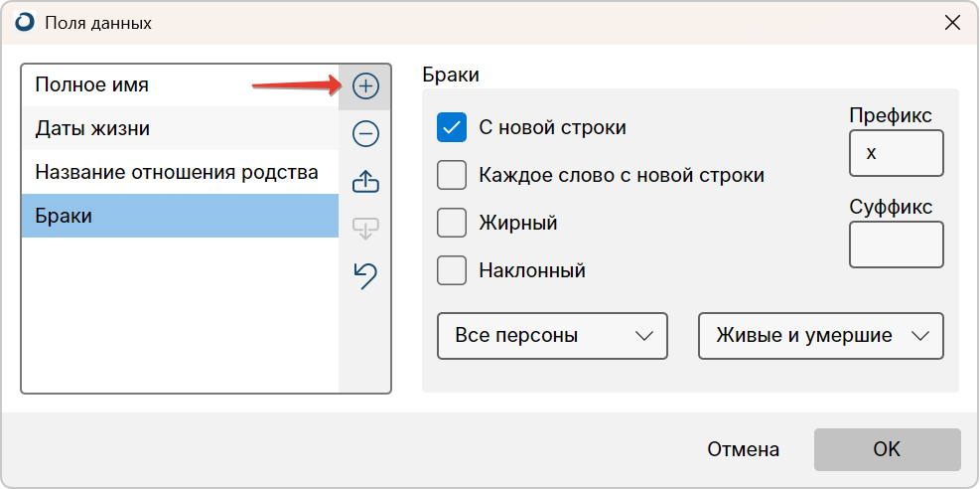The height and width of the screenshot is (489, 980).
Task: Enable the Наклонный checkbox
Action: click(x=451, y=270)
